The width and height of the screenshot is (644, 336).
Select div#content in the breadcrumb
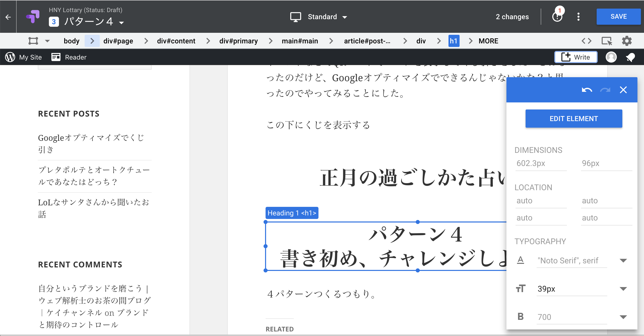point(176,41)
